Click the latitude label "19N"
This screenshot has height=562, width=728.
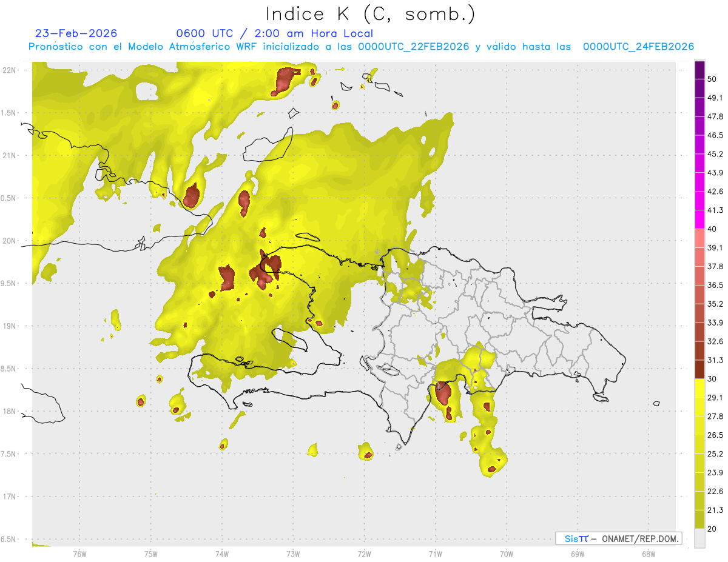click(x=10, y=326)
